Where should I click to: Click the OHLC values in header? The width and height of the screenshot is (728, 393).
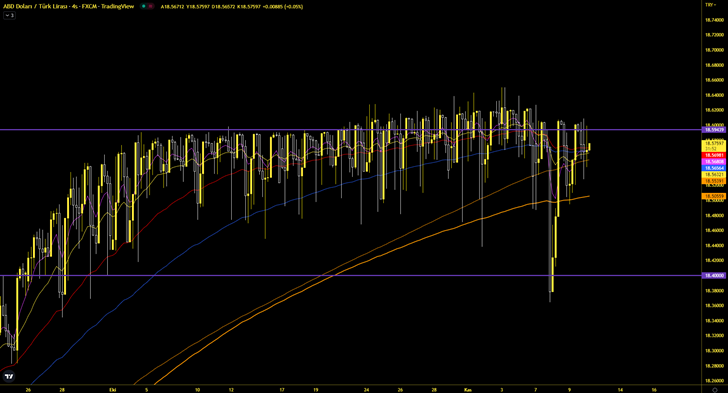(232, 7)
